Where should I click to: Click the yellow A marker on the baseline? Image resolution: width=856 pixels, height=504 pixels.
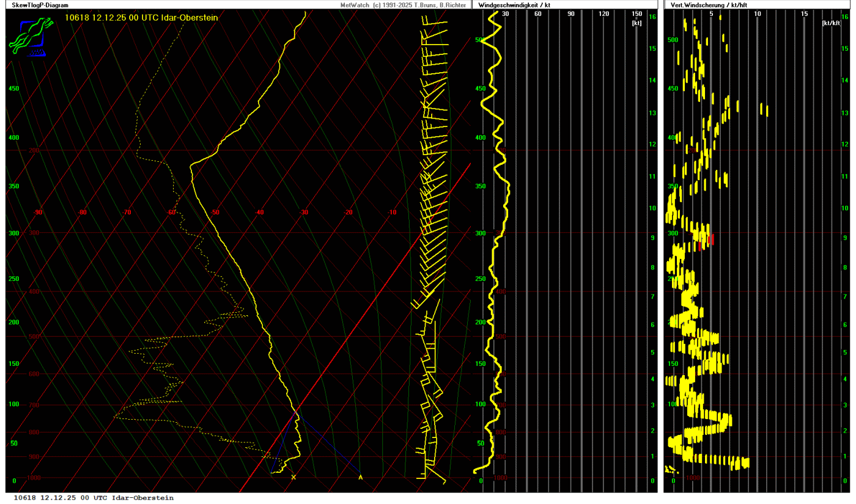tap(360, 477)
